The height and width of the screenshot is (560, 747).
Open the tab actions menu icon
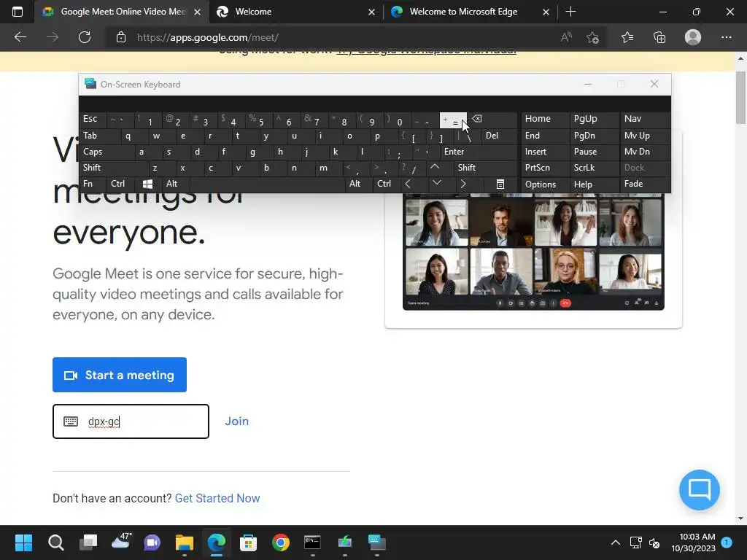coord(18,12)
